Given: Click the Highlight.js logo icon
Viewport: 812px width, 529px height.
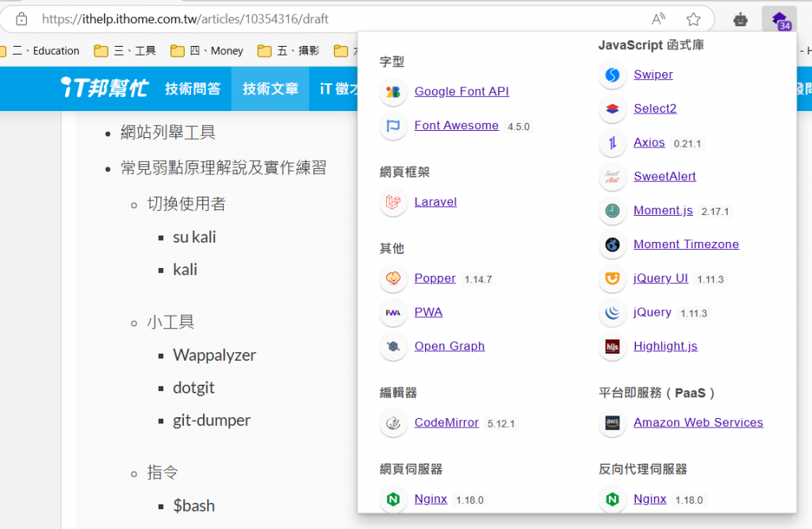Looking at the screenshot, I should (612, 346).
